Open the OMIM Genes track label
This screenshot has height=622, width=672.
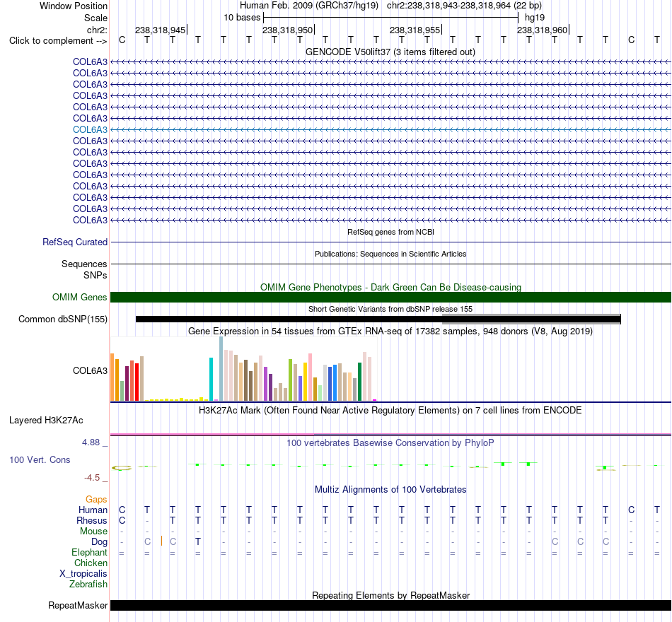click(x=79, y=298)
